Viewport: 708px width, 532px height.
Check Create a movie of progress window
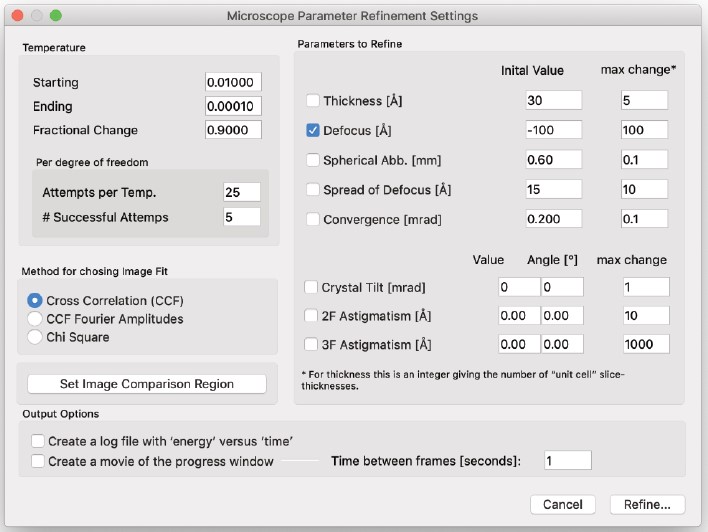[x=38, y=461]
